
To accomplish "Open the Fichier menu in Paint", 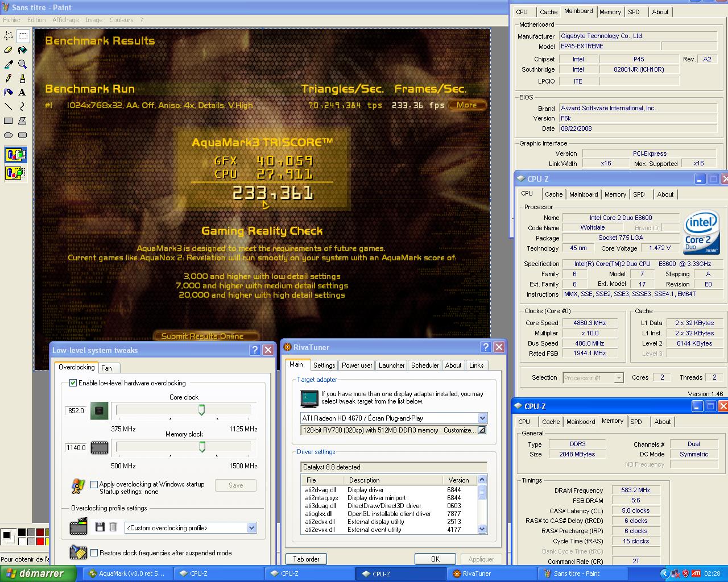I will [11, 20].
